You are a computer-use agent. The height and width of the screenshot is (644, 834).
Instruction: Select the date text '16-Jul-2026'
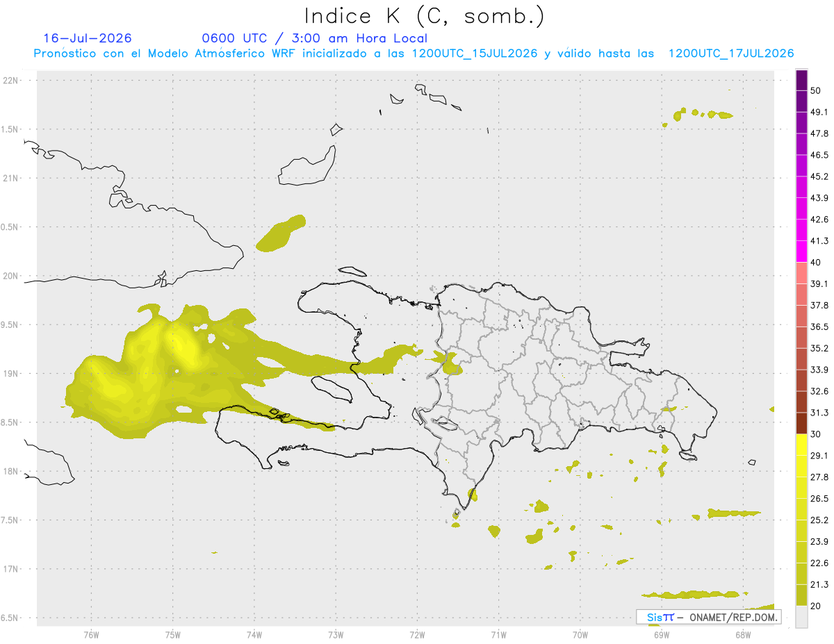[x=88, y=38]
